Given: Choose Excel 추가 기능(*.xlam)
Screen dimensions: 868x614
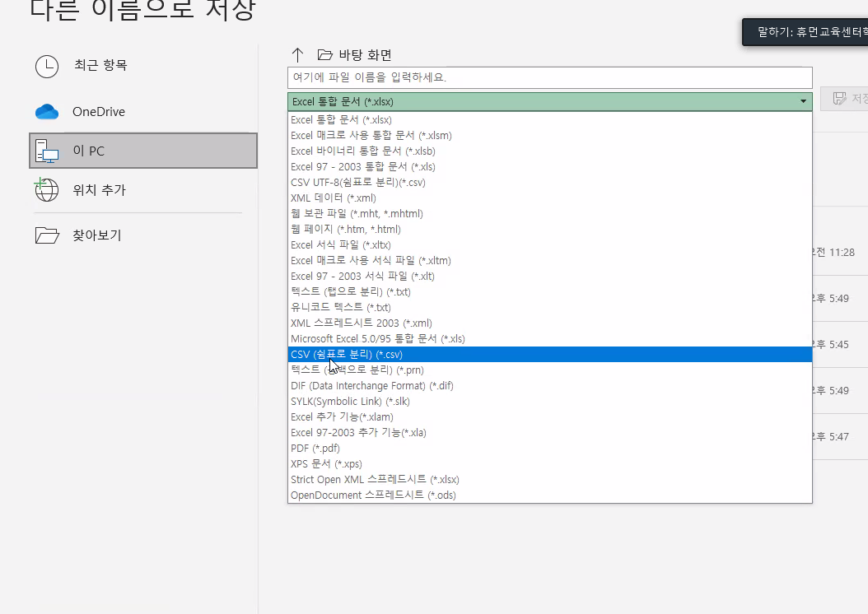Looking at the screenshot, I should click(x=549, y=416).
